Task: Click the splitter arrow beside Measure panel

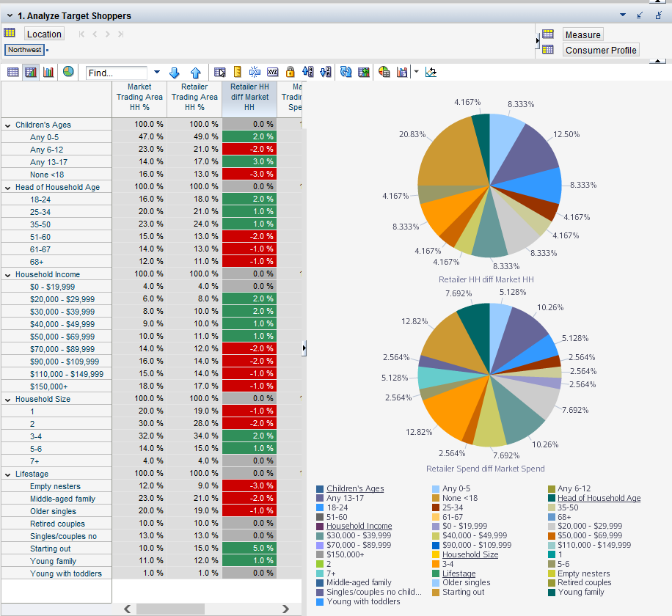Action: pyautogui.click(x=538, y=40)
